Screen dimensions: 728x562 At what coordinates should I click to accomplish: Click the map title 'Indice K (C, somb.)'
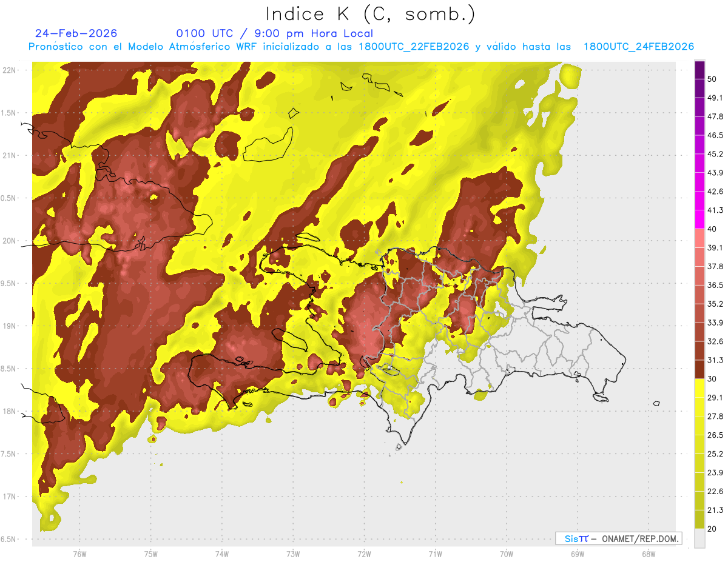(370, 14)
